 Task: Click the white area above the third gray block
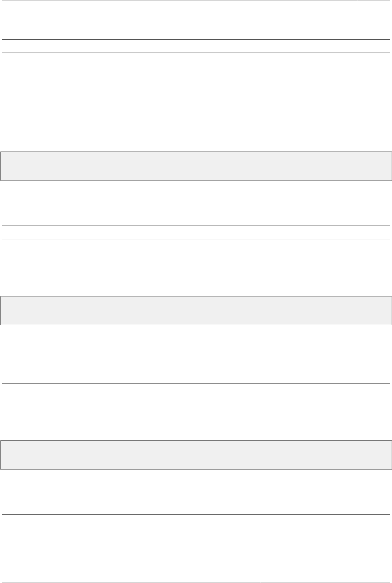196,412
